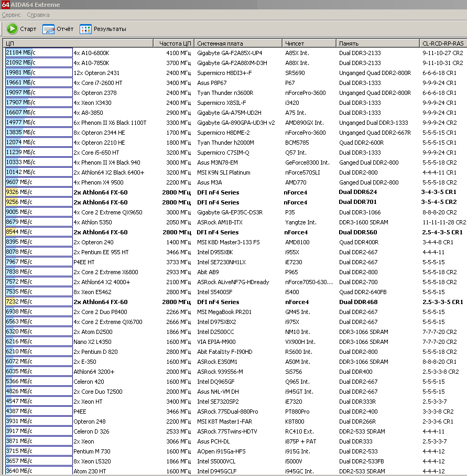Sort by the Частота ЦП column header

tap(175, 44)
